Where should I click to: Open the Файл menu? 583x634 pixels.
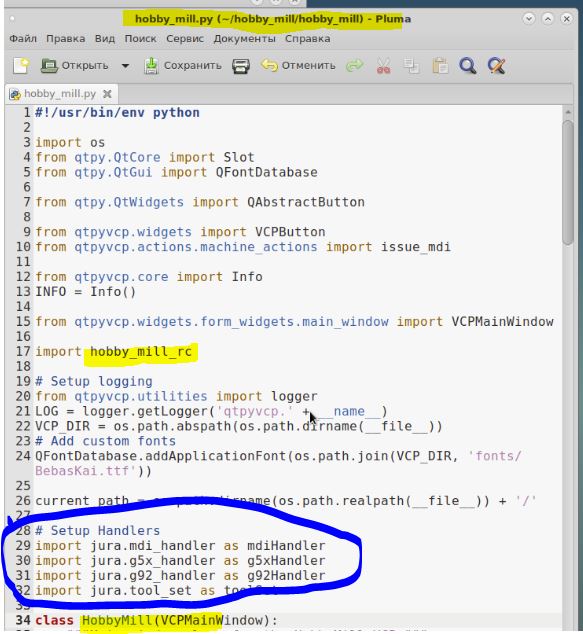point(23,39)
